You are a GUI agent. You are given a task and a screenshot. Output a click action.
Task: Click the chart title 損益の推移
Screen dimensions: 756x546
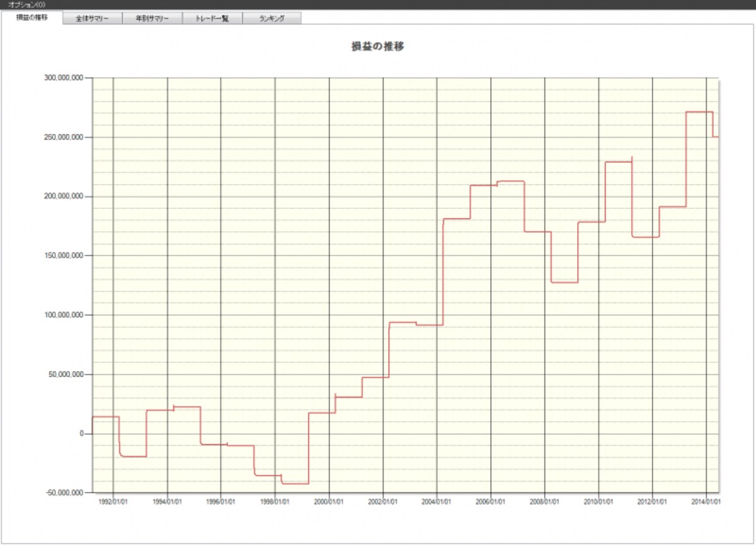pos(377,46)
